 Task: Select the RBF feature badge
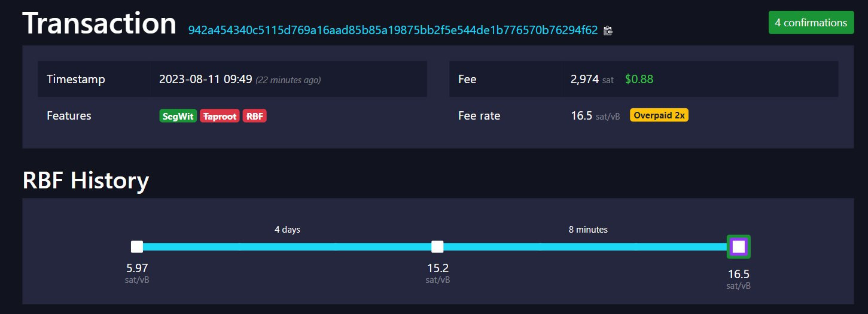point(255,116)
